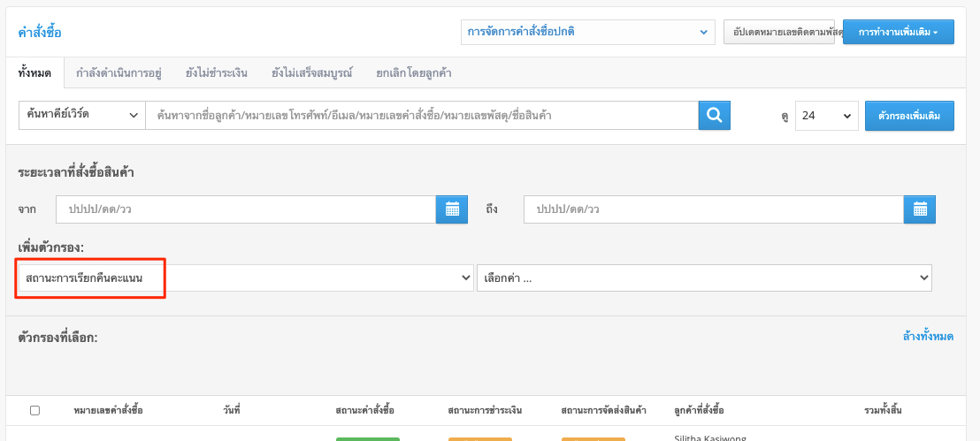This screenshot has width=980, height=441.
Task: Click the magnifier search button
Action: click(x=715, y=116)
